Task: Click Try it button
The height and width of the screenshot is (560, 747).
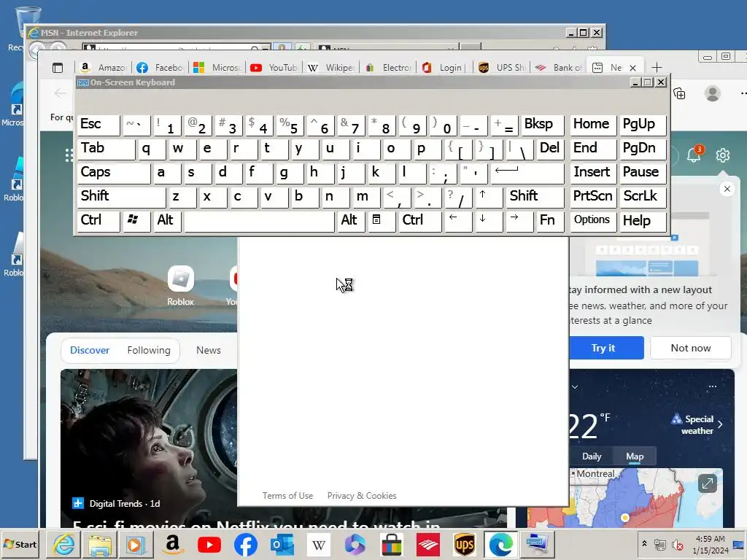Action: (605, 348)
